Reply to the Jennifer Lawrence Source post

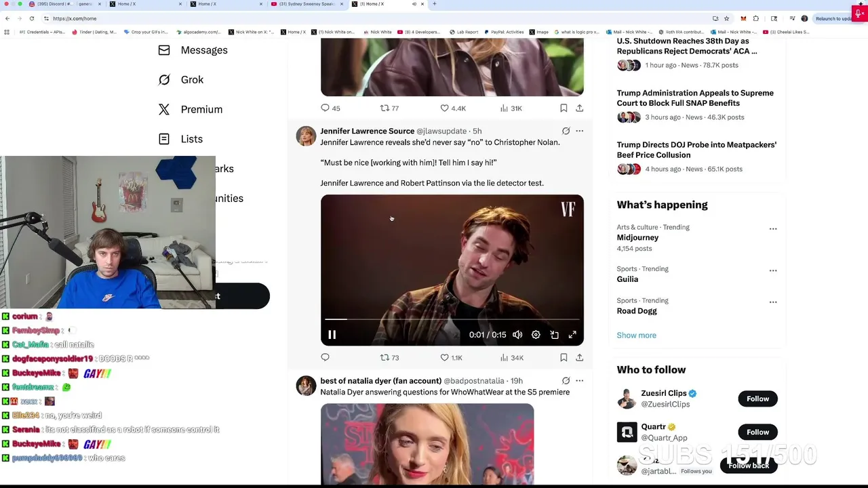pyautogui.click(x=325, y=357)
